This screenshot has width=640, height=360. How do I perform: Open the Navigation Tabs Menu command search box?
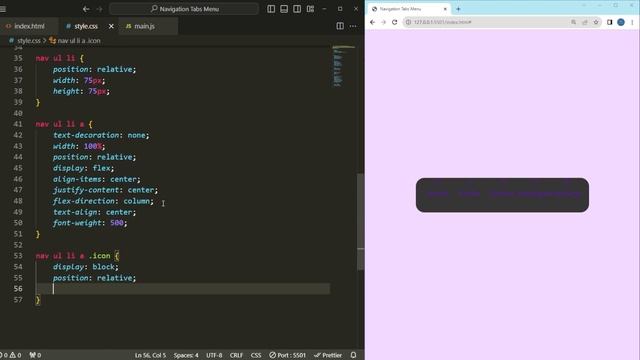184,9
